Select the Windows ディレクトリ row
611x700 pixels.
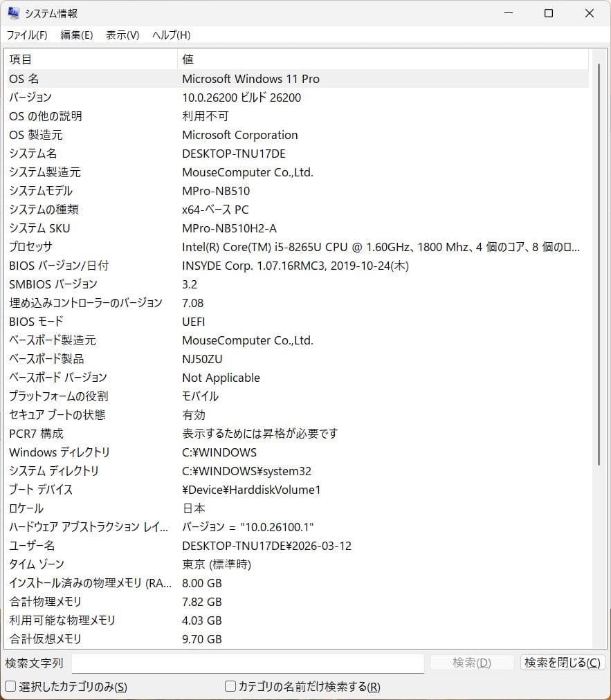coord(298,452)
